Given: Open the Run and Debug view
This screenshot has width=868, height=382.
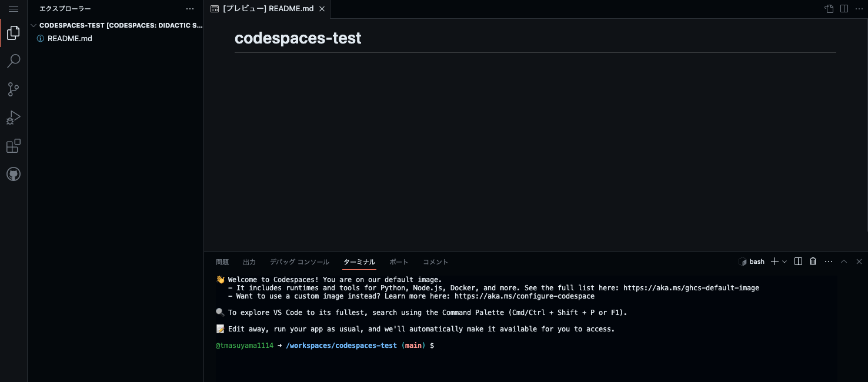Looking at the screenshot, I should [x=14, y=118].
